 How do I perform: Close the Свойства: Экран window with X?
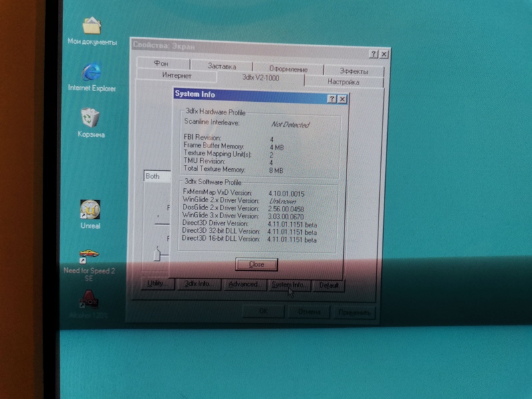(384, 54)
